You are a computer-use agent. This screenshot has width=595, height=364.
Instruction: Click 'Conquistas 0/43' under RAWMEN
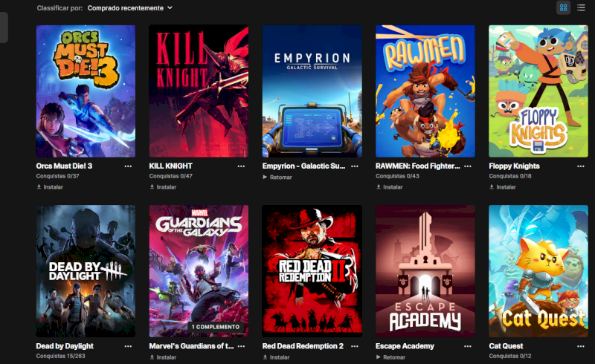tap(397, 176)
